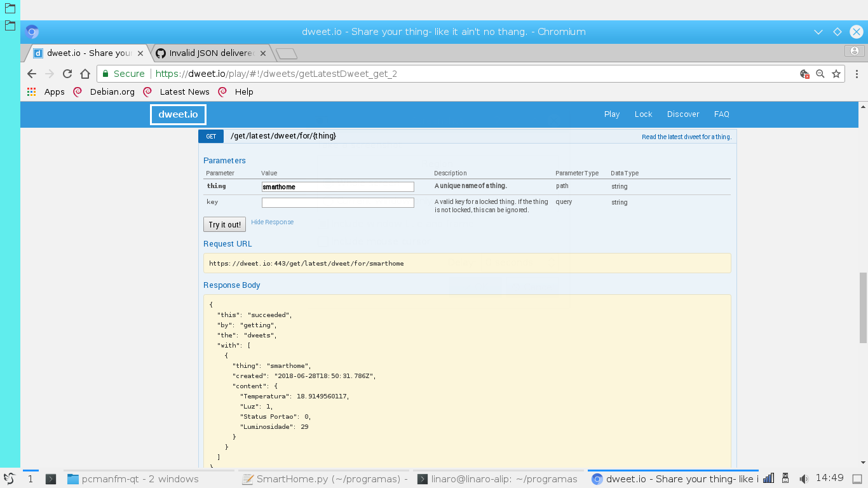The width and height of the screenshot is (868, 488).
Task: Launch the terminal quick-launch icon in taskbar
Action: [x=51, y=479]
